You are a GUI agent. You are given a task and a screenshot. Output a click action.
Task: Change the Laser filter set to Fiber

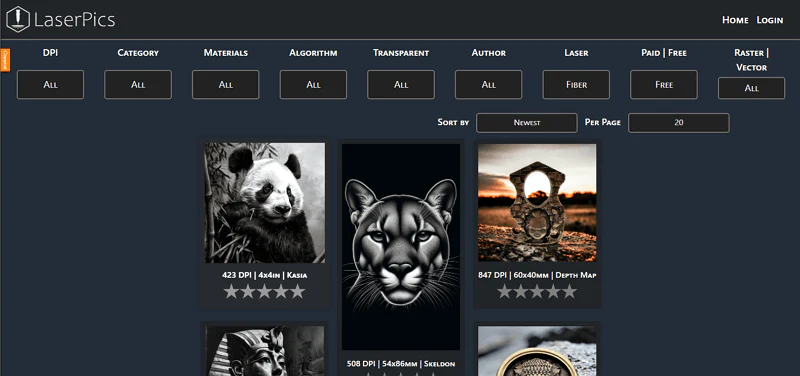point(576,85)
